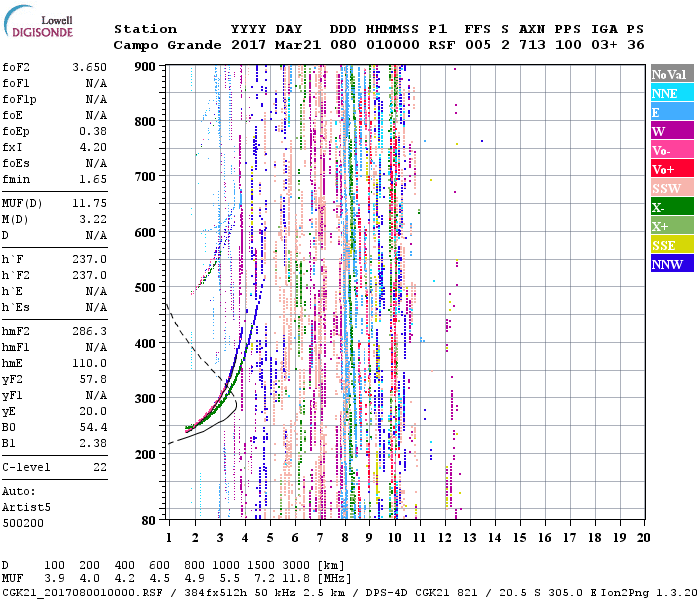Select the W purple legend swatch

pyautogui.click(x=672, y=131)
